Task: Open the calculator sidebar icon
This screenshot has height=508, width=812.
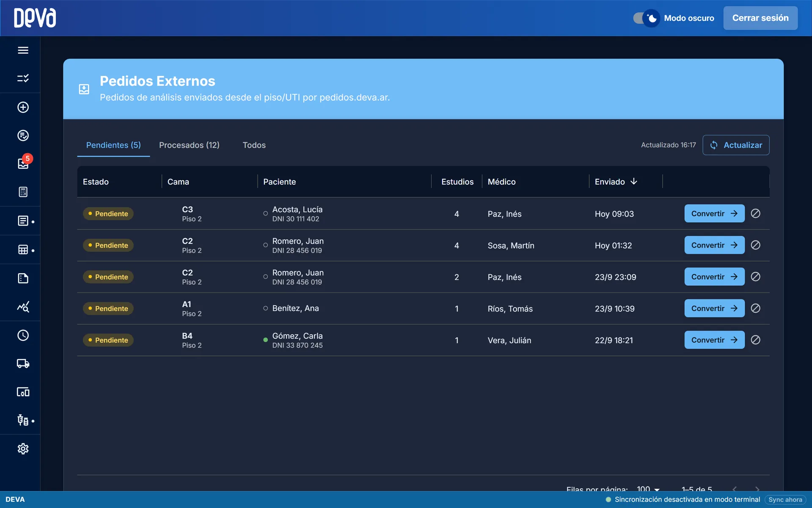Action: 23,192
